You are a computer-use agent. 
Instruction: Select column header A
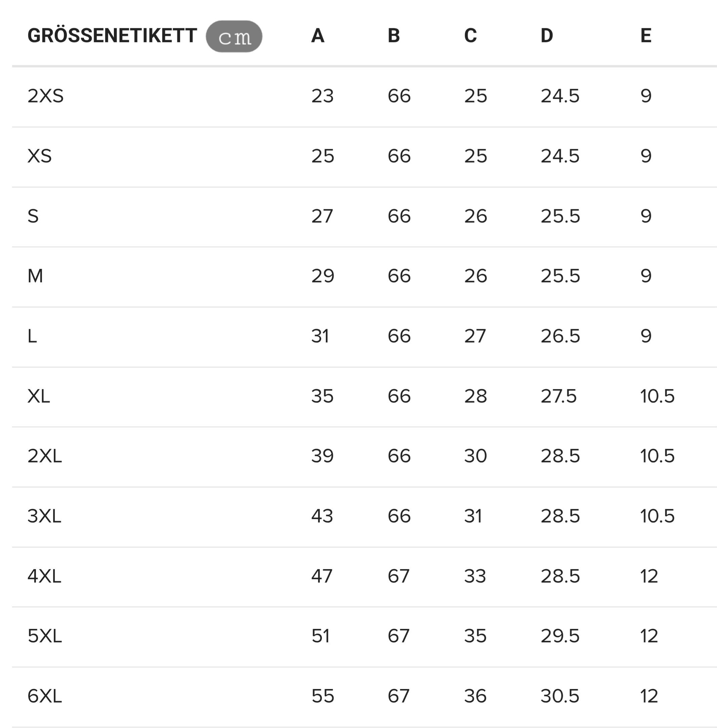point(318,36)
